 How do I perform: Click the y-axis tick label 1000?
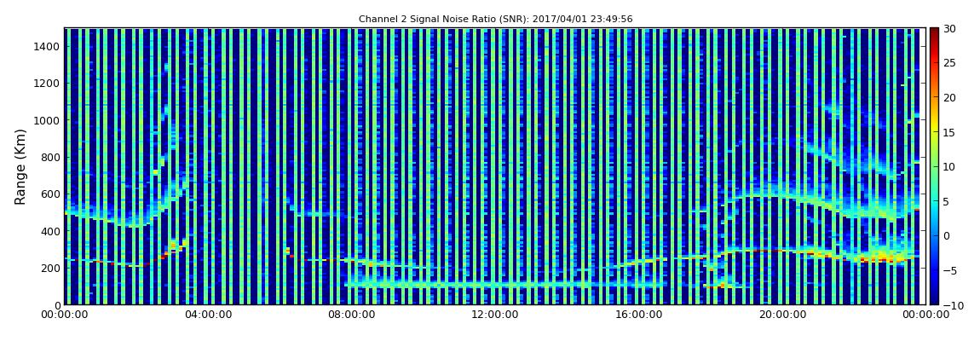(48, 120)
